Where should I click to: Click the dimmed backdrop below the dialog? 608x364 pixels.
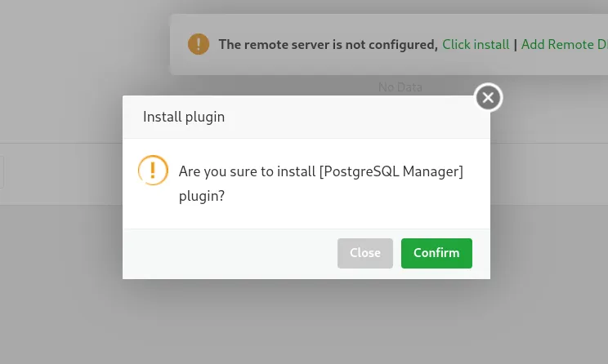tap(306, 322)
